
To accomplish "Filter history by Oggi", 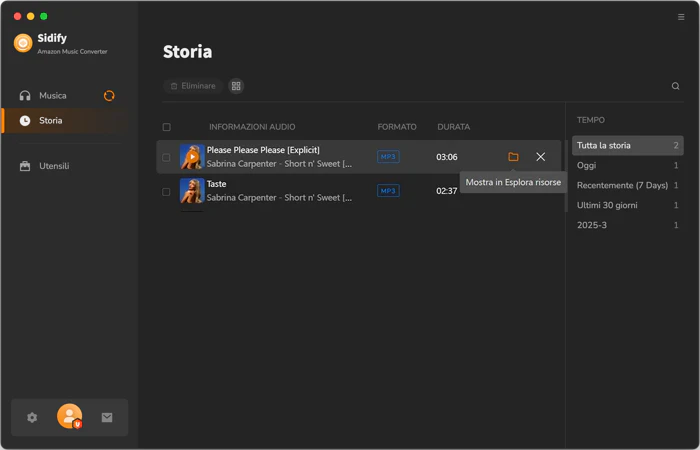I will click(627, 165).
